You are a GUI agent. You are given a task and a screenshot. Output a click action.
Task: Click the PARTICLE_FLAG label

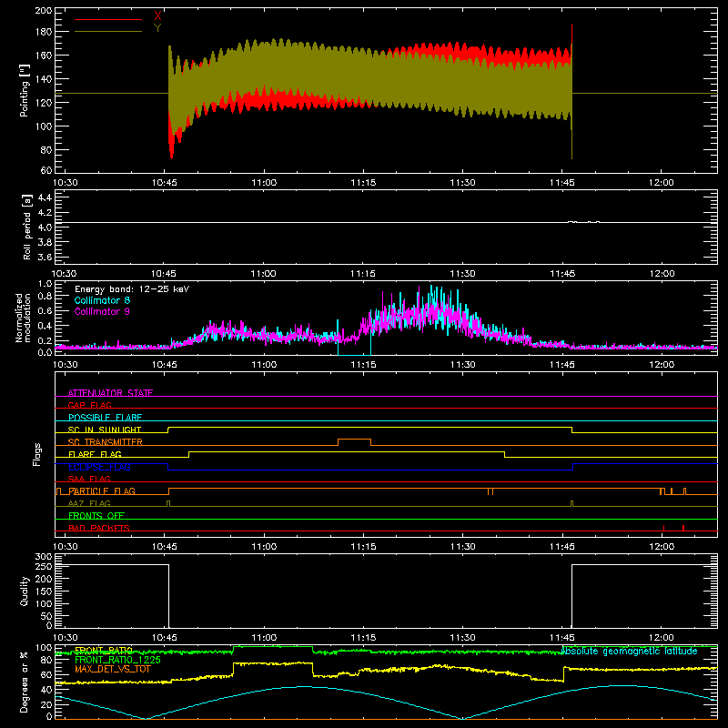click(x=102, y=490)
